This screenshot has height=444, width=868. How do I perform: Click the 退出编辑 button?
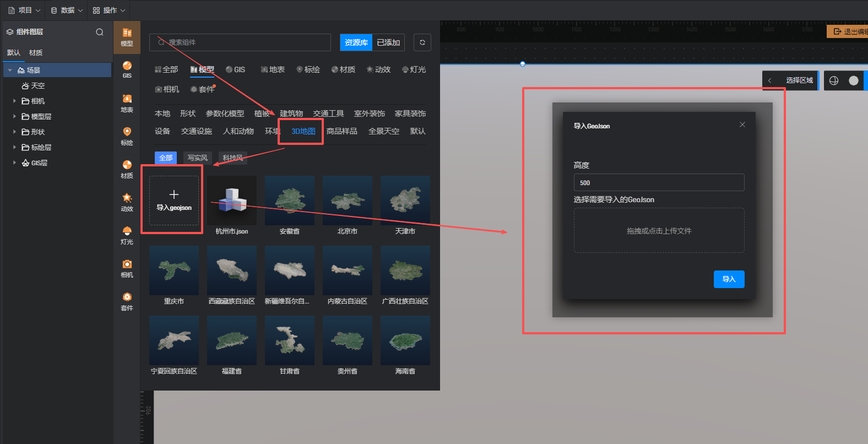coord(849,32)
